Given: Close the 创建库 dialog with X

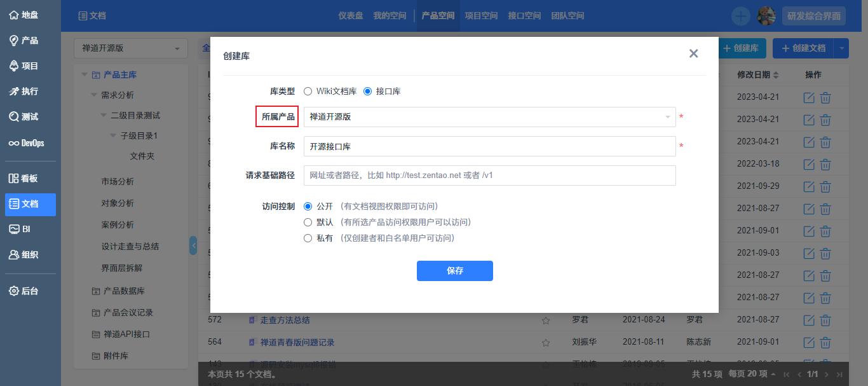Looking at the screenshot, I should (x=693, y=54).
